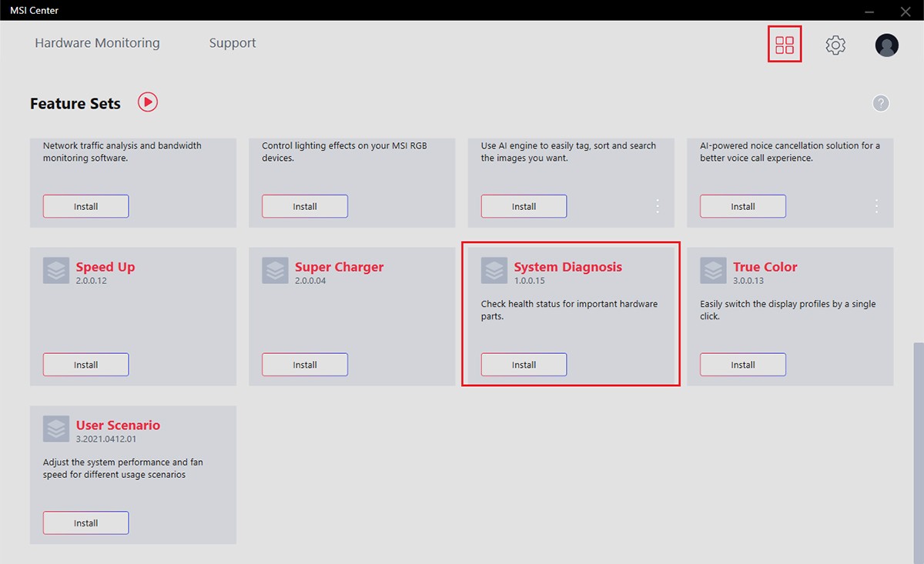Open the user profile avatar
This screenshot has width=924, height=564.
click(886, 45)
